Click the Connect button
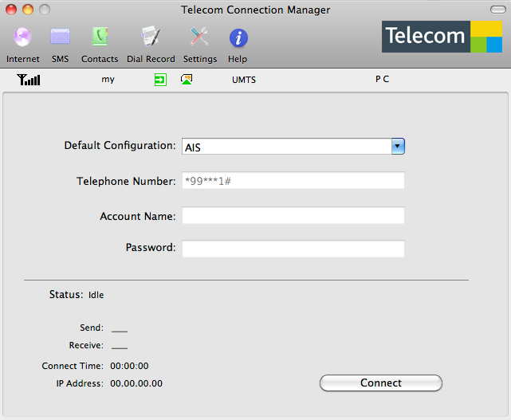The height and width of the screenshot is (420, 511). [381, 383]
